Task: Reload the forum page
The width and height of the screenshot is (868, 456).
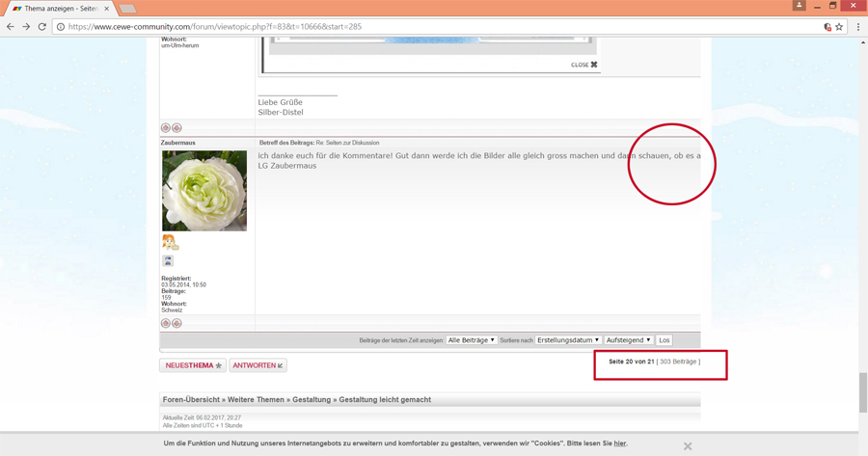Action: [42, 27]
